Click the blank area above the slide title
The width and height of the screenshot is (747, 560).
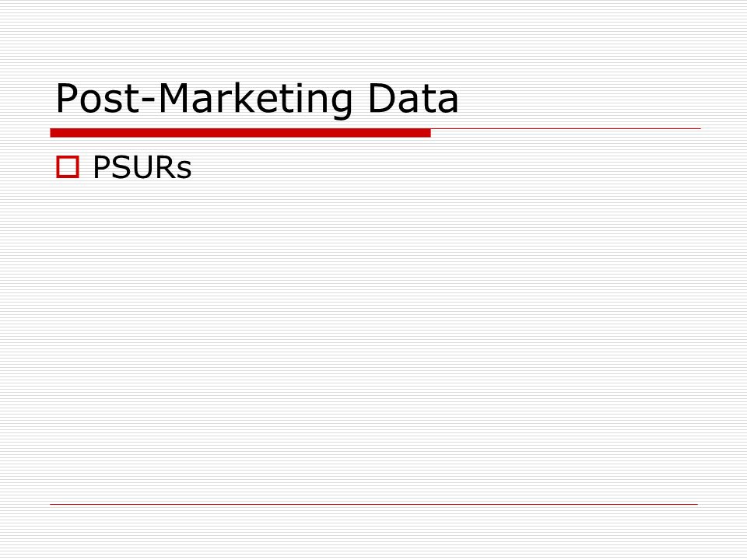[x=374, y=38]
